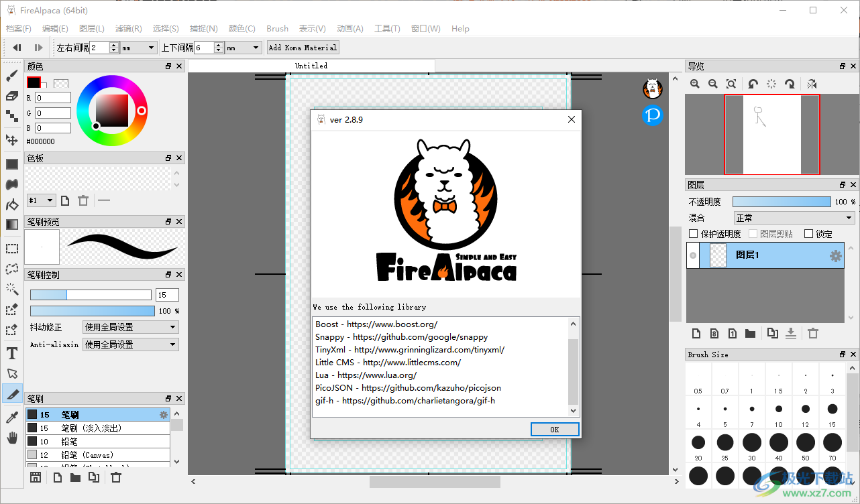Viewport: 860px width, 504px height.
Task: Select the Hand pan tool
Action: tap(12, 438)
